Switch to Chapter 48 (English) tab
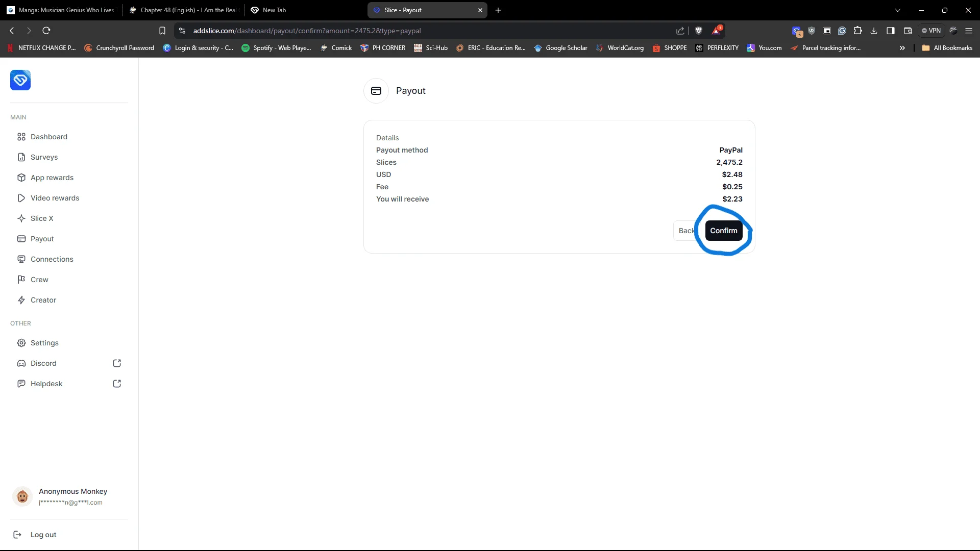980x551 pixels. [184, 10]
